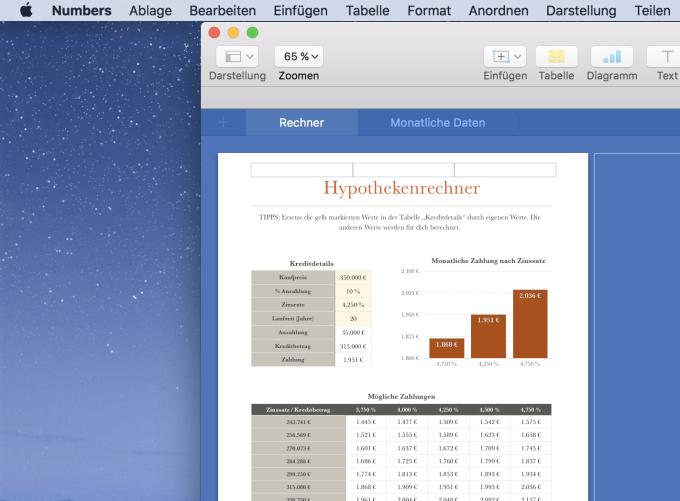This screenshot has height=501, width=680.
Task: Open the Teilen menu
Action: point(652,10)
